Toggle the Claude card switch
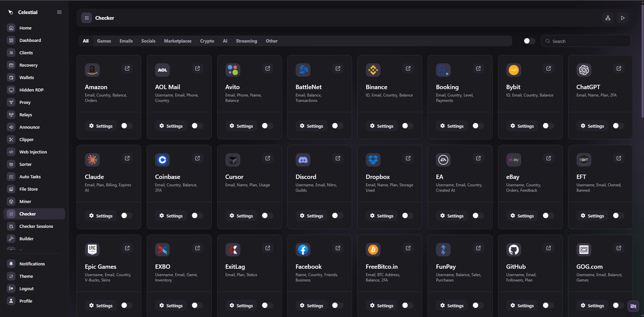644x317 pixels. pyautogui.click(x=127, y=216)
